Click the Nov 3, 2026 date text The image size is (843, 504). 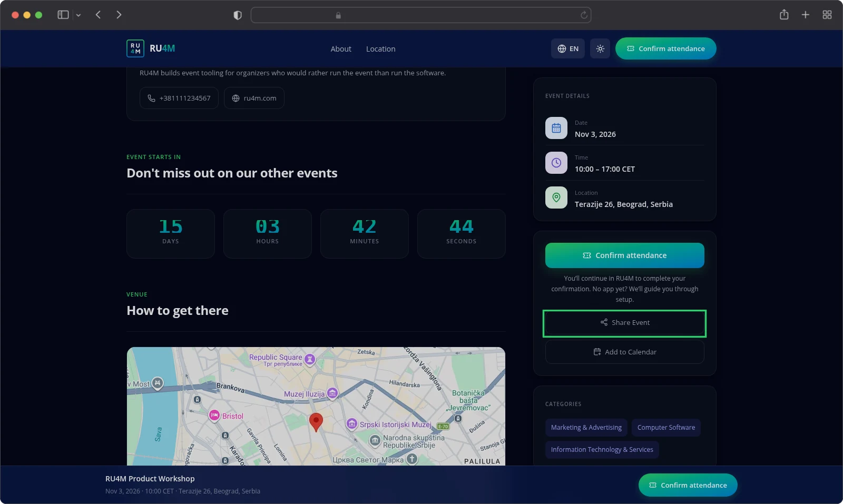click(x=595, y=134)
